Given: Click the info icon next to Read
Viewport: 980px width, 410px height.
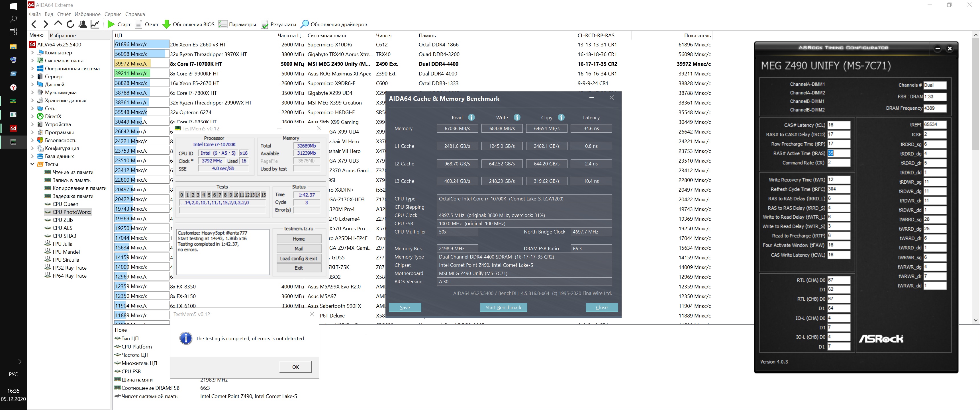Looking at the screenshot, I should click(471, 118).
